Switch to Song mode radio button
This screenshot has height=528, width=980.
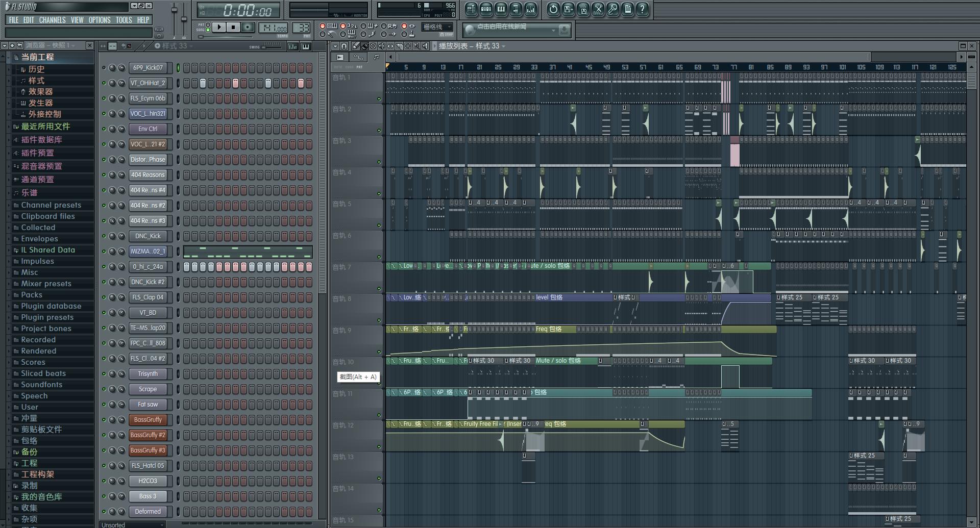click(x=208, y=30)
